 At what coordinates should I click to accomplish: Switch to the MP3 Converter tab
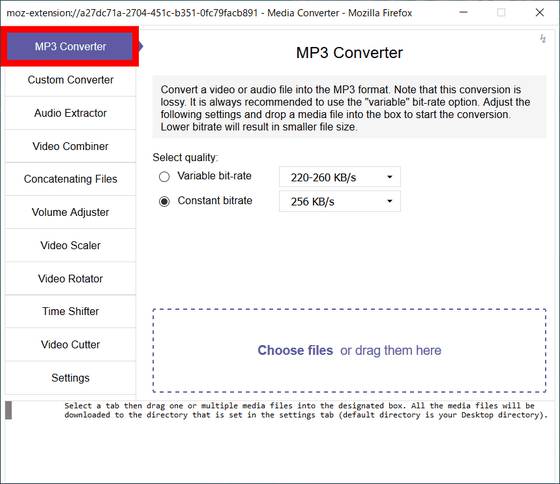click(x=70, y=46)
